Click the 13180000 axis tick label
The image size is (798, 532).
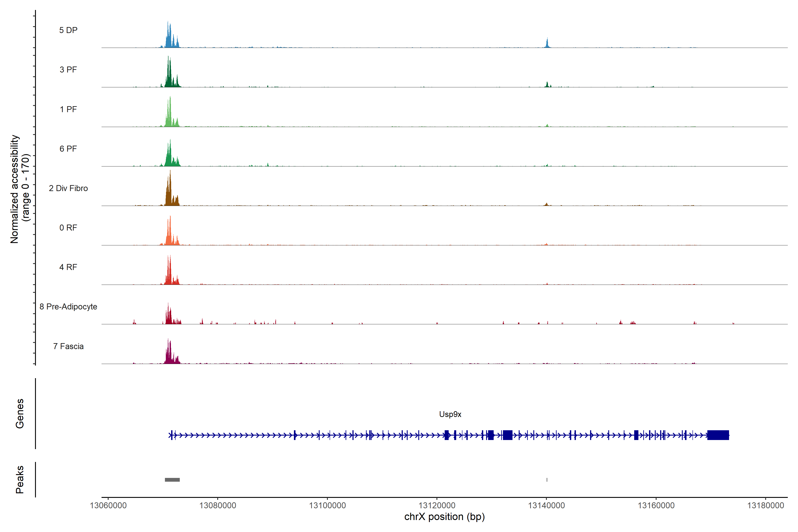click(x=765, y=506)
